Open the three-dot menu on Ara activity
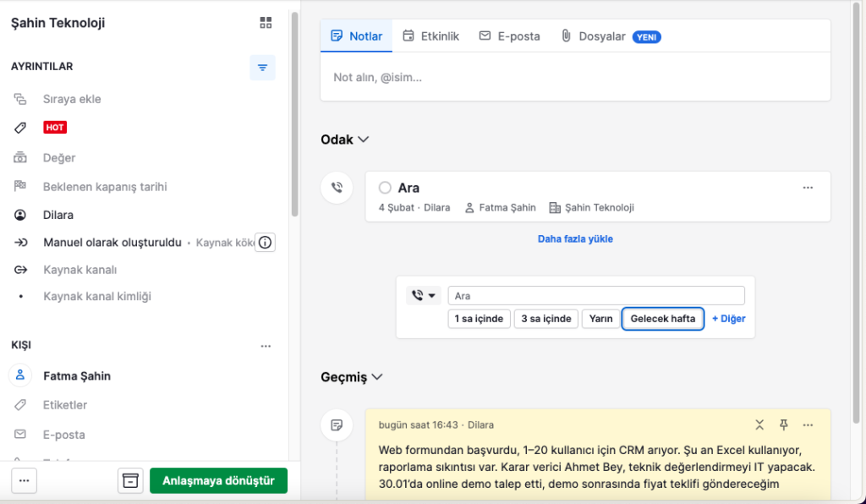 (x=808, y=188)
